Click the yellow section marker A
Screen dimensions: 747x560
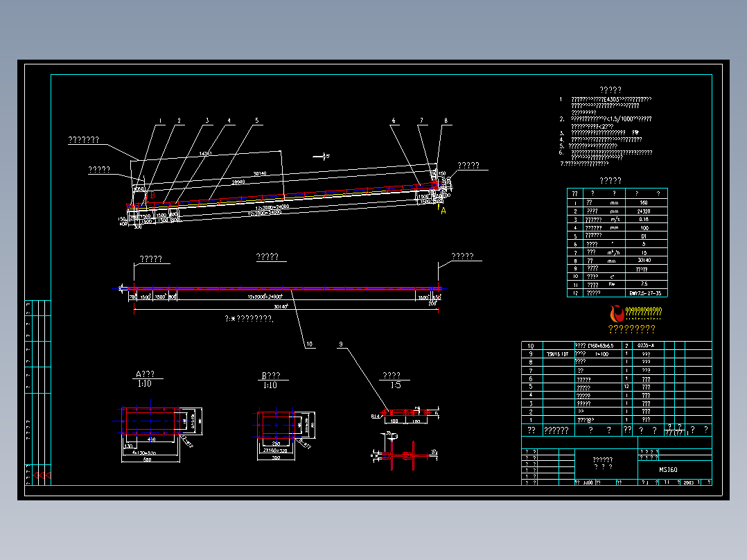tap(443, 211)
